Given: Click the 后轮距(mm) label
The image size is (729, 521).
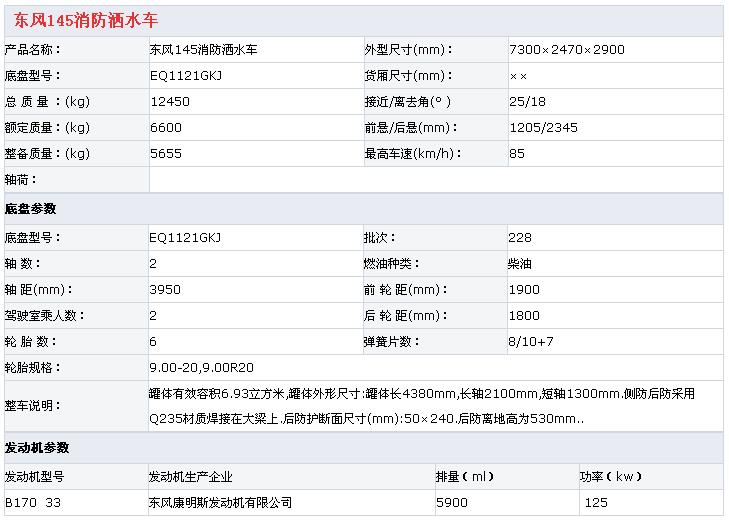Looking at the screenshot, I should click(405, 316).
